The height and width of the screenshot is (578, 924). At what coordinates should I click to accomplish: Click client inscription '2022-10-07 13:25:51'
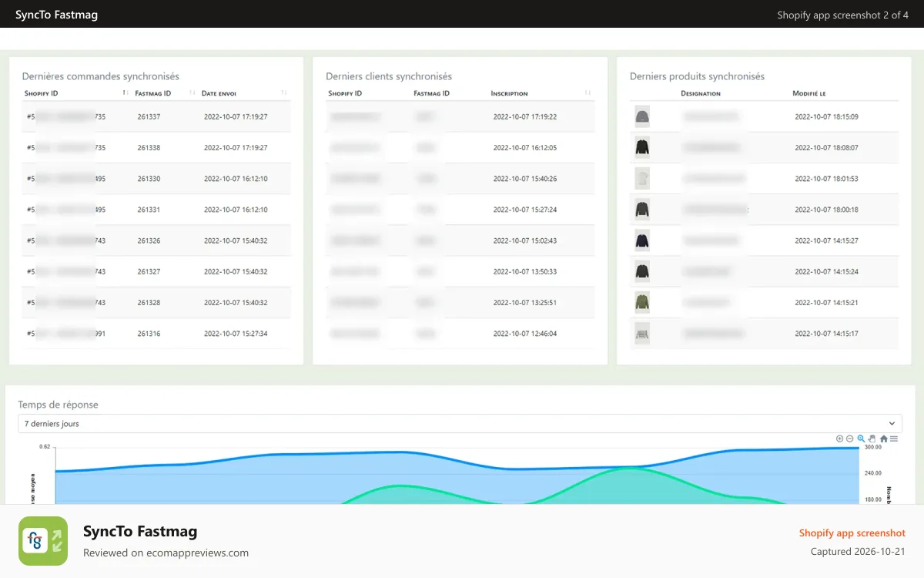coord(525,303)
